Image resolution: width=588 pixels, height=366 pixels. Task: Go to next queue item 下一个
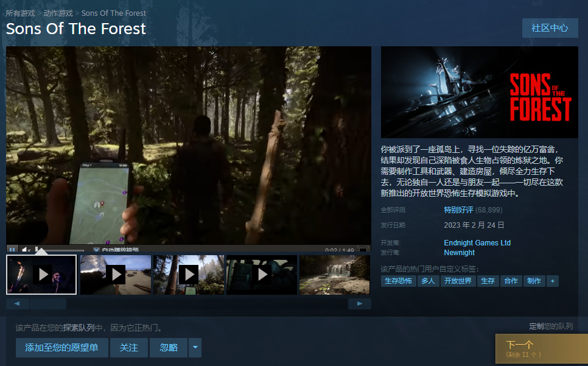[x=542, y=348]
